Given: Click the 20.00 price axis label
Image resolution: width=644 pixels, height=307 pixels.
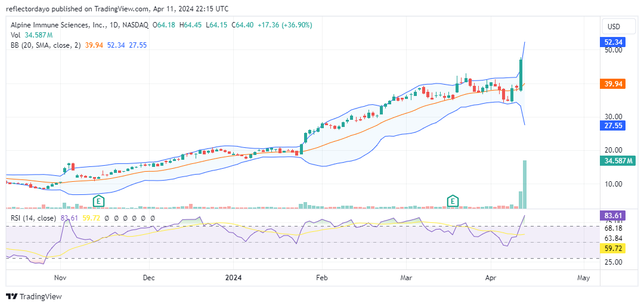Looking at the screenshot, I should pyautogui.click(x=614, y=150).
